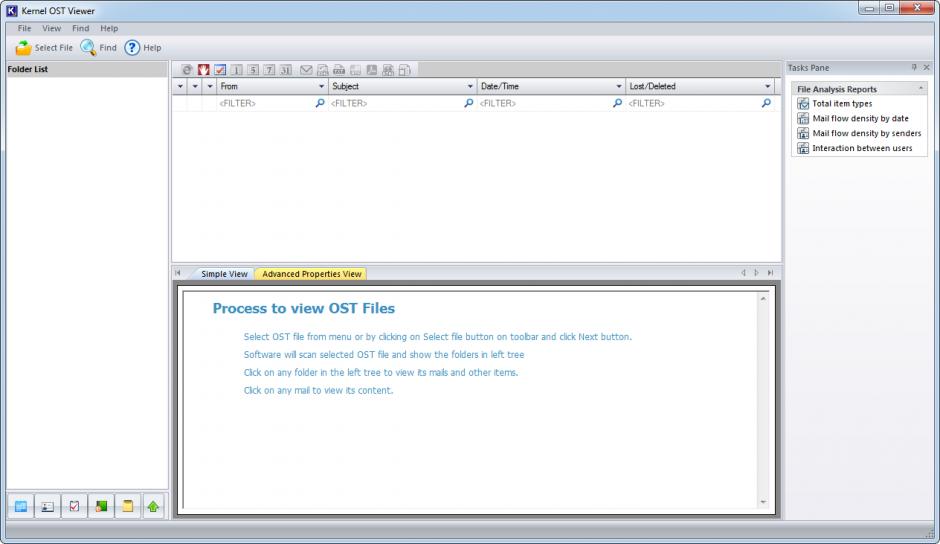Click the Help question mark icon

(x=132, y=47)
